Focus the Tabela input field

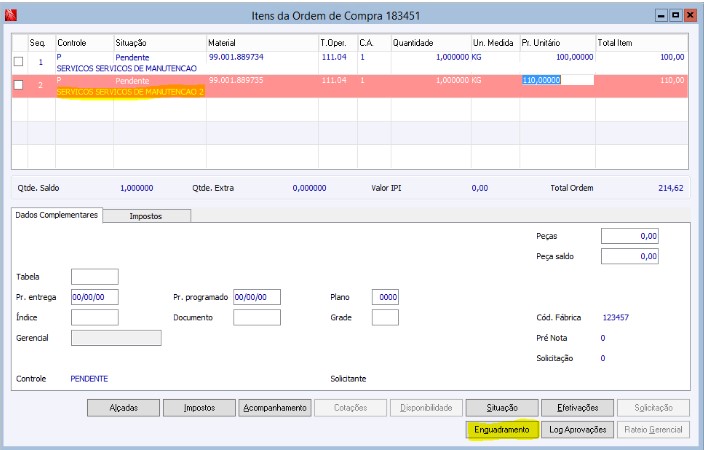[x=95, y=277]
